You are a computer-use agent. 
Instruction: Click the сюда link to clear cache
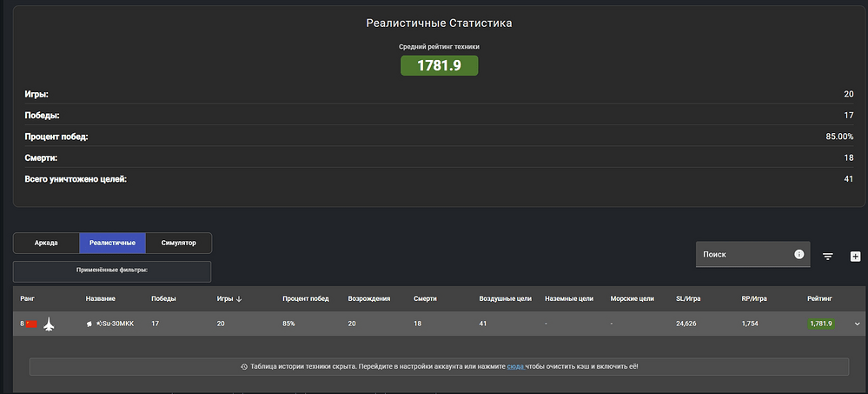[514, 367]
